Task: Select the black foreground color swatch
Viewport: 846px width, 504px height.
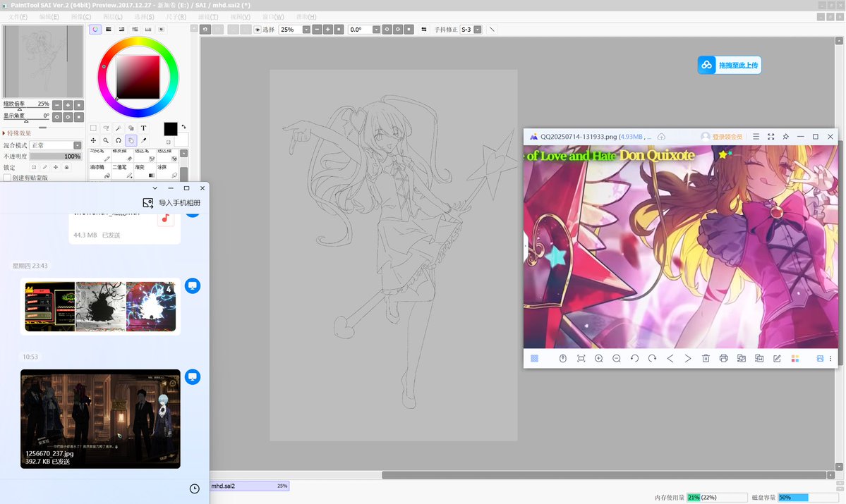Action: click(x=171, y=129)
